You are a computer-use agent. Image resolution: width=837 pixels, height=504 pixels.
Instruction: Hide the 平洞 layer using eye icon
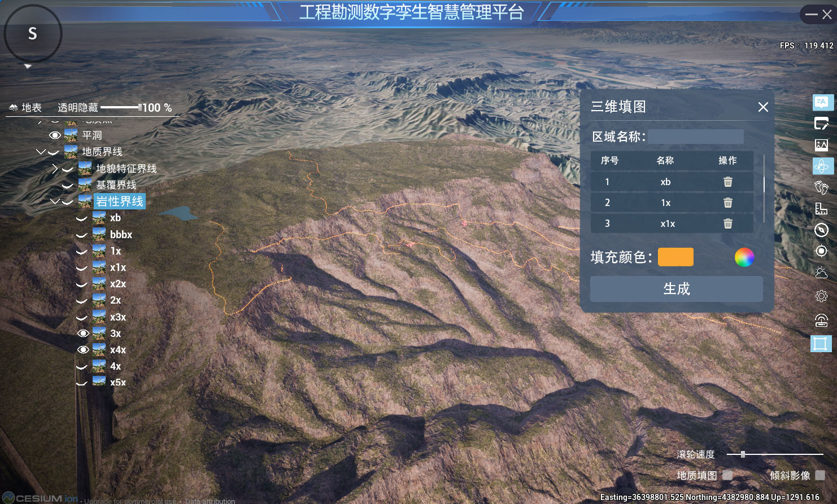pos(55,135)
